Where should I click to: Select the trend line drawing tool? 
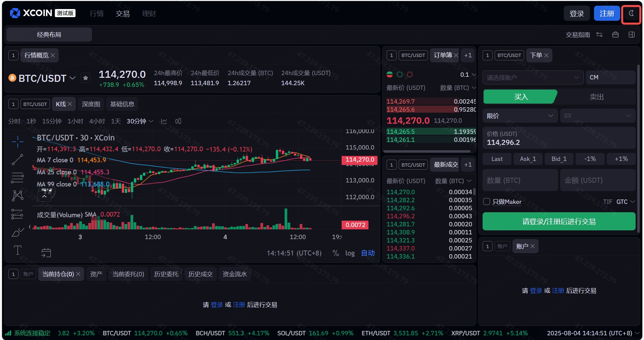tap(17, 160)
